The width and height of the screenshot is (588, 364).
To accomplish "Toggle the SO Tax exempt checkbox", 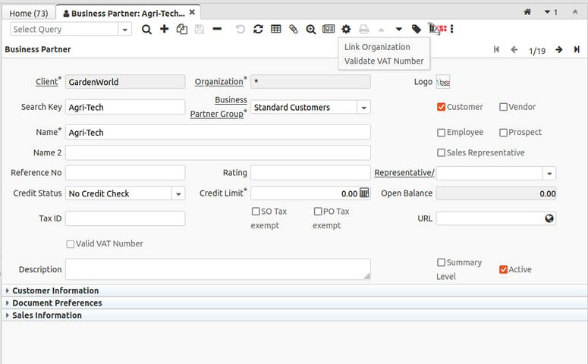I will pyautogui.click(x=256, y=212).
